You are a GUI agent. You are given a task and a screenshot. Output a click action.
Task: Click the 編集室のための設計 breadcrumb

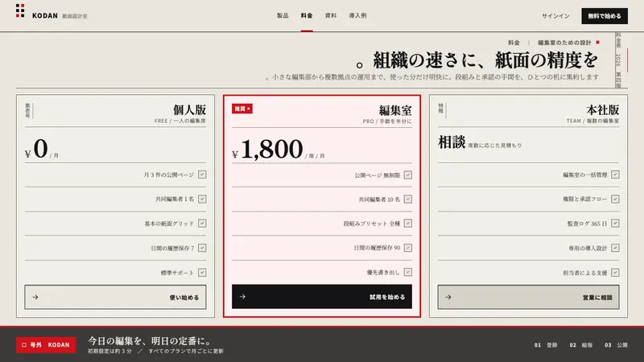pos(565,43)
